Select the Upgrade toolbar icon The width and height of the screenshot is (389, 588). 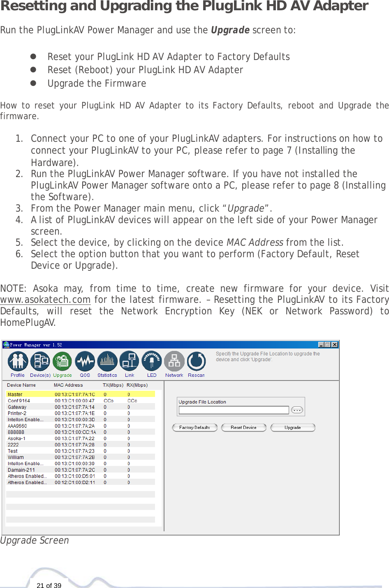[x=62, y=362]
